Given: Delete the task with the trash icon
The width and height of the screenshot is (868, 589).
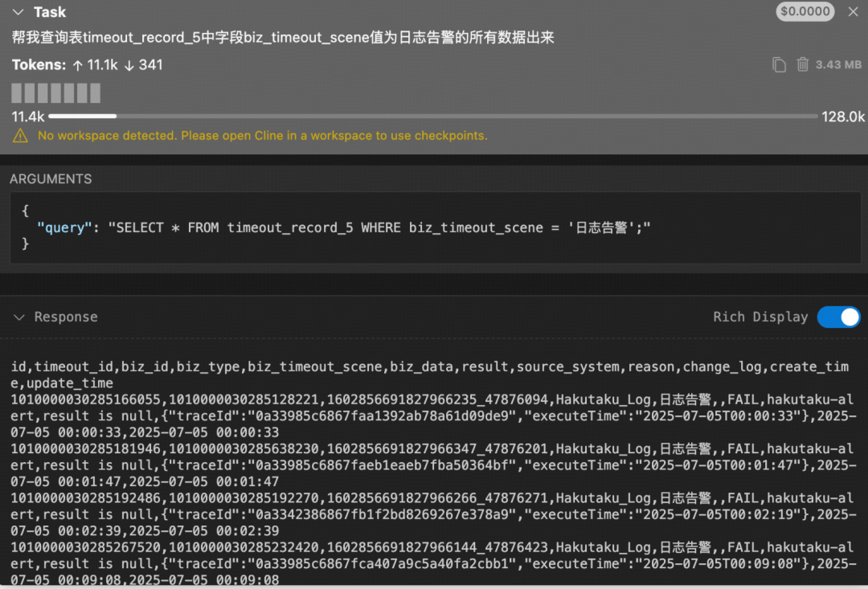Looking at the screenshot, I should point(803,65).
